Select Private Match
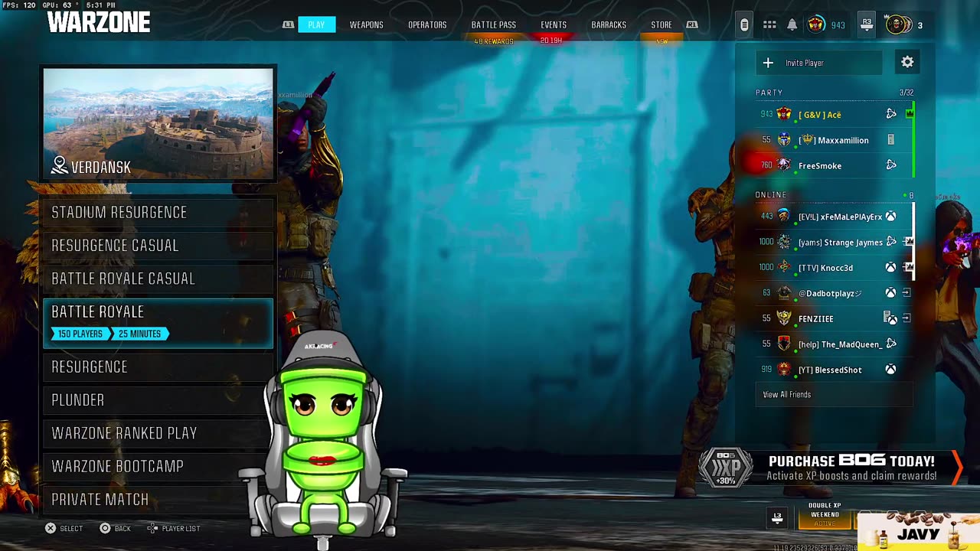Image resolution: width=980 pixels, height=551 pixels. [x=158, y=499]
